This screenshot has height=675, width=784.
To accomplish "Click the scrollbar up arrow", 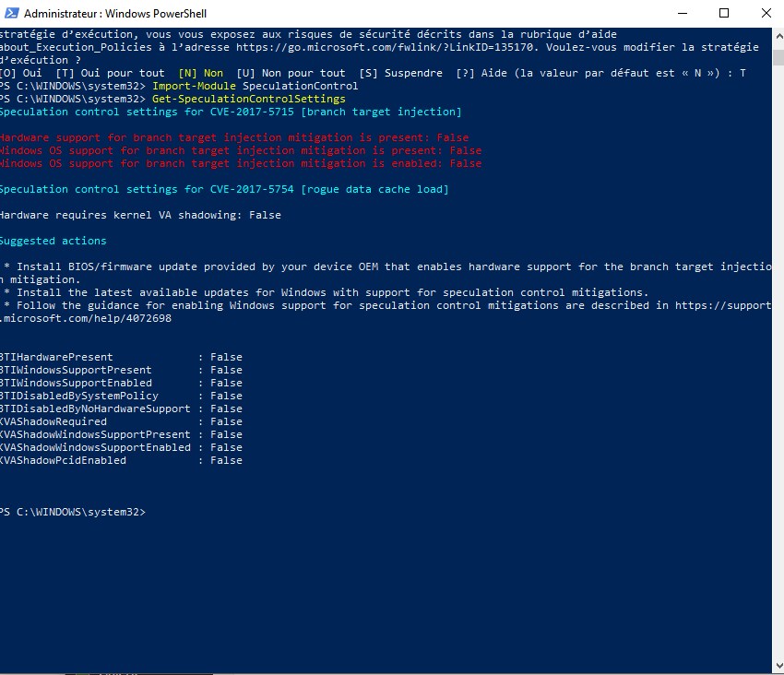I will point(778,37).
